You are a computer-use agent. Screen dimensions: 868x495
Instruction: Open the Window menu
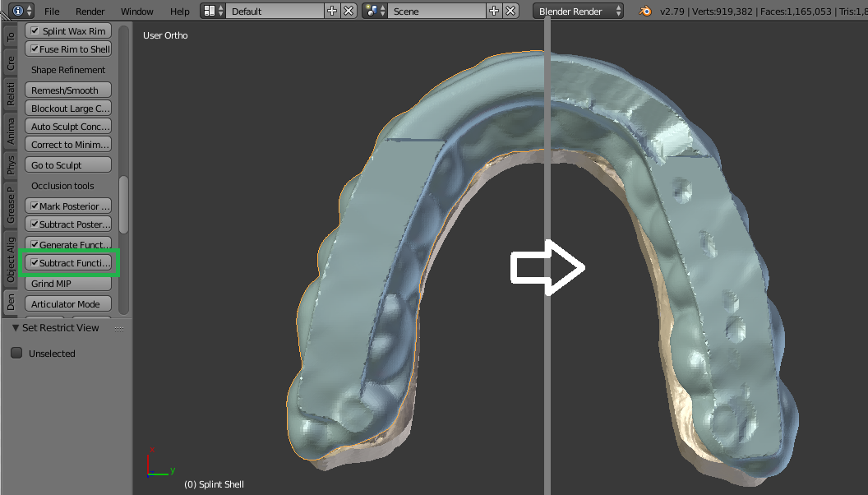[136, 11]
